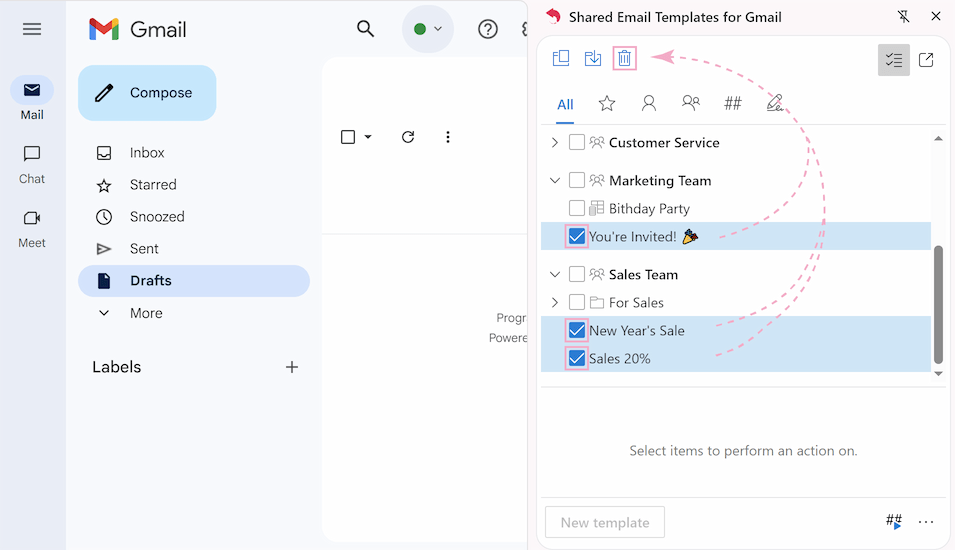Viewport: 955px width, 550px height.
Task: Open Meet in the left rail
Action: (x=32, y=229)
